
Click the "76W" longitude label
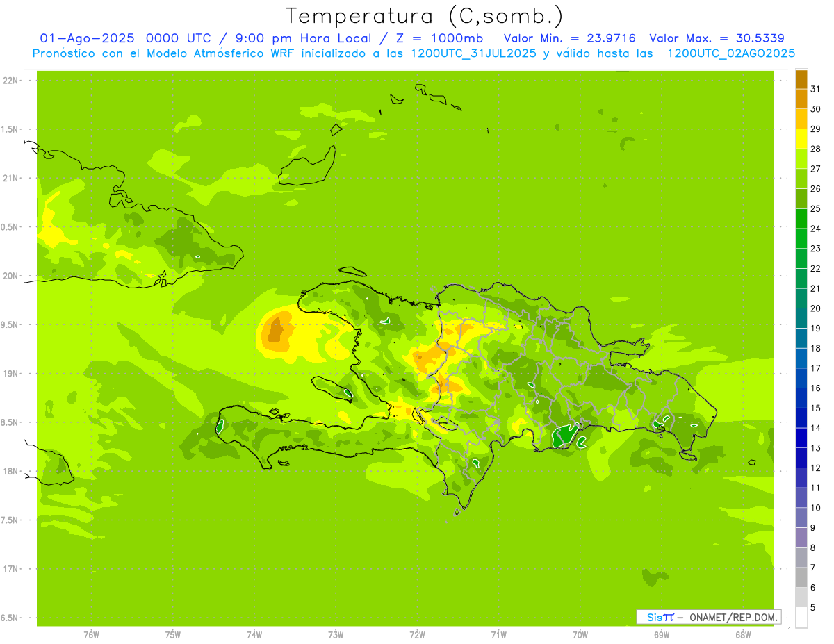pyautogui.click(x=91, y=634)
